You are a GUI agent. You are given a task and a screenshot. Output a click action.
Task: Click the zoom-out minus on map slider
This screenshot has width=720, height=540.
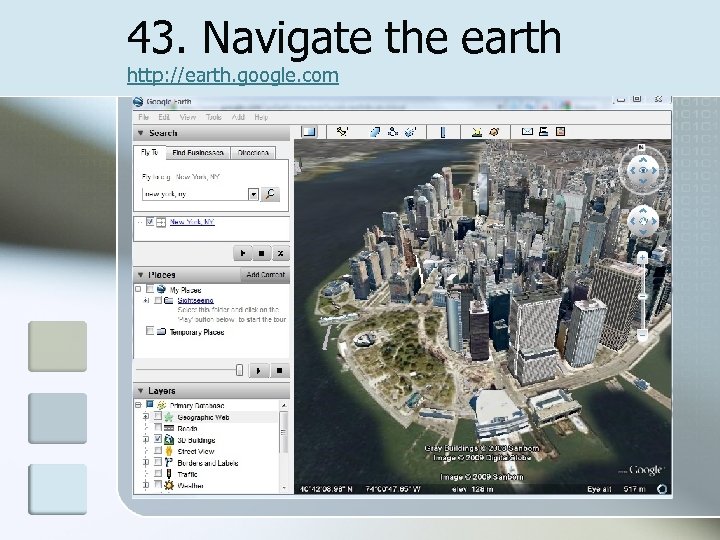click(x=642, y=334)
